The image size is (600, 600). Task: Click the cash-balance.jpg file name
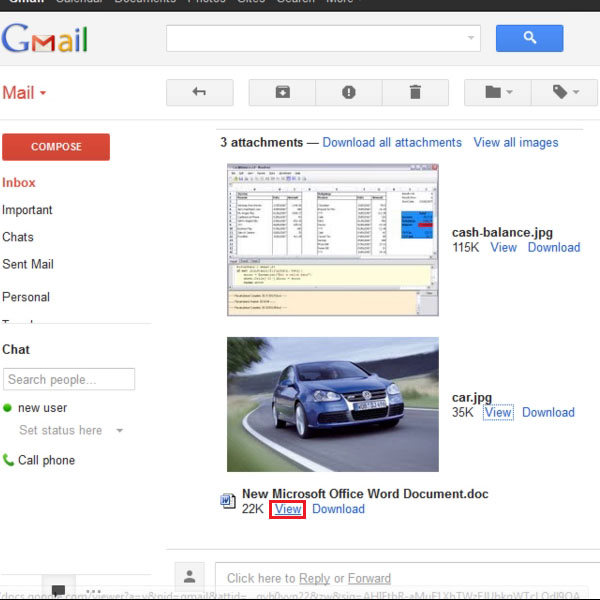pyautogui.click(x=502, y=233)
